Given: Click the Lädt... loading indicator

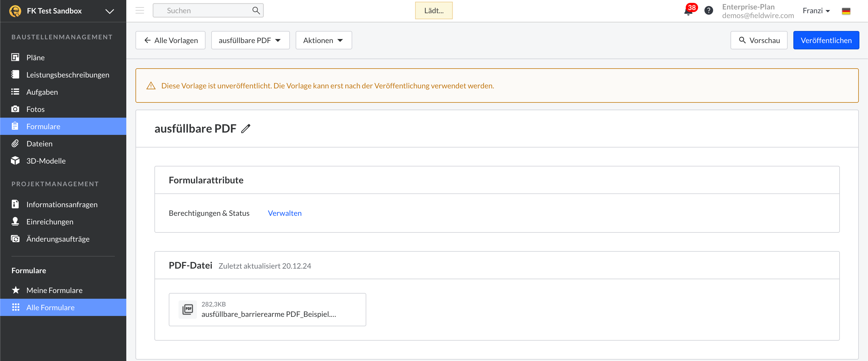Looking at the screenshot, I should 434,10.
